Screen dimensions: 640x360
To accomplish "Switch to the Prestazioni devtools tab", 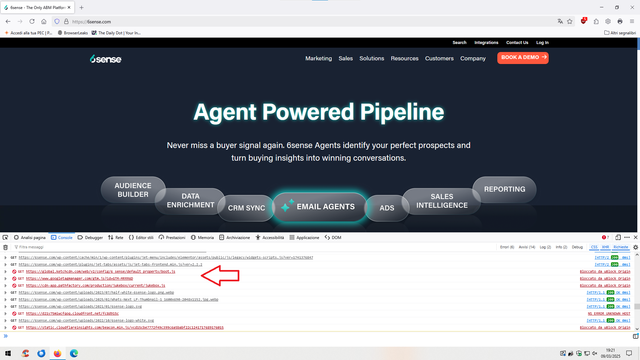I will [x=172, y=237].
